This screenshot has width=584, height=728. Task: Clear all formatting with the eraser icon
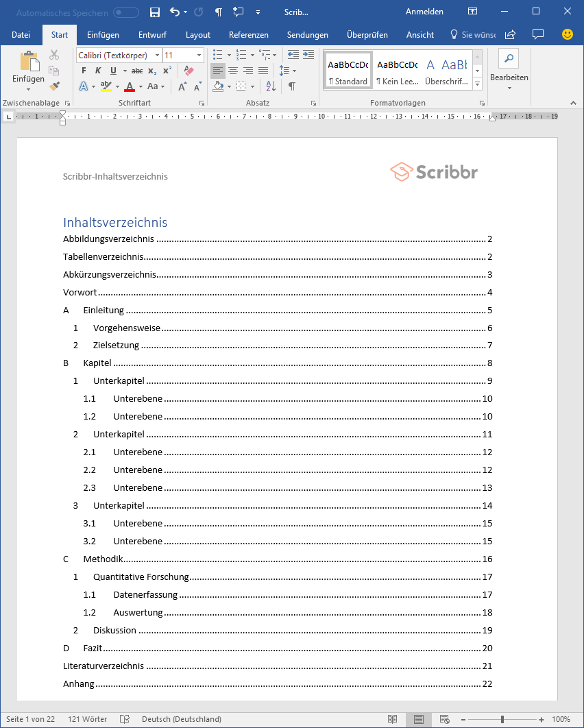coord(190,71)
